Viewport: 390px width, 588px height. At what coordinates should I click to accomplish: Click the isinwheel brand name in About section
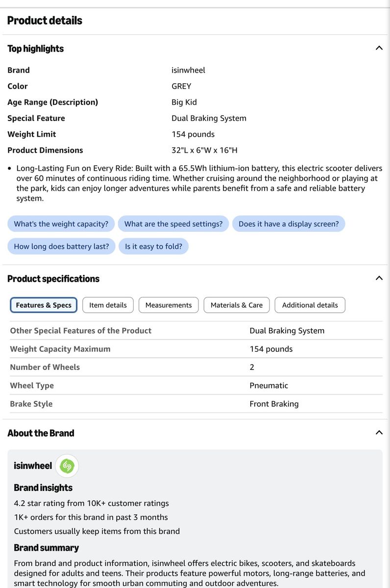click(x=33, y=466)
